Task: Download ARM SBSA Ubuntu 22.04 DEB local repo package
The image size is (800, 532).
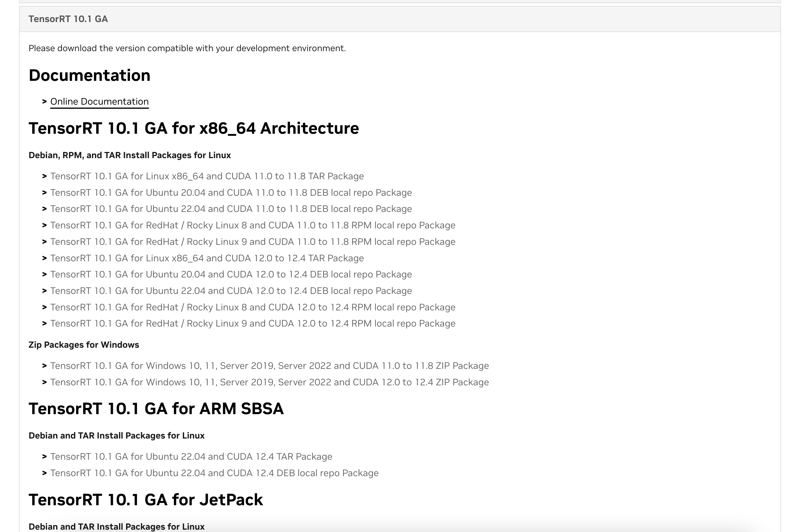Action: pyautogui.click(x=214, y=473)
